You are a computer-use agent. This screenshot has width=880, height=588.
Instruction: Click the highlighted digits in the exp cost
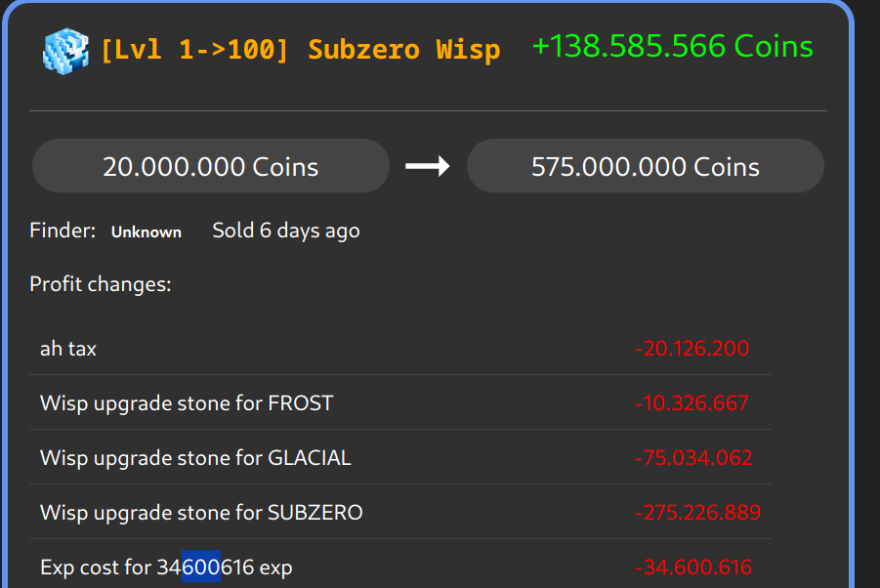(200, 567)
